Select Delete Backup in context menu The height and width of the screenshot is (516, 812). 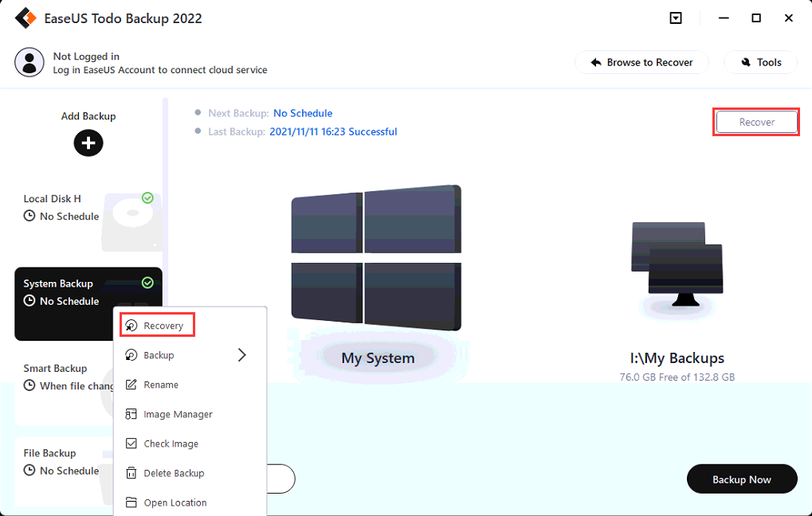(x=190, y=473)
